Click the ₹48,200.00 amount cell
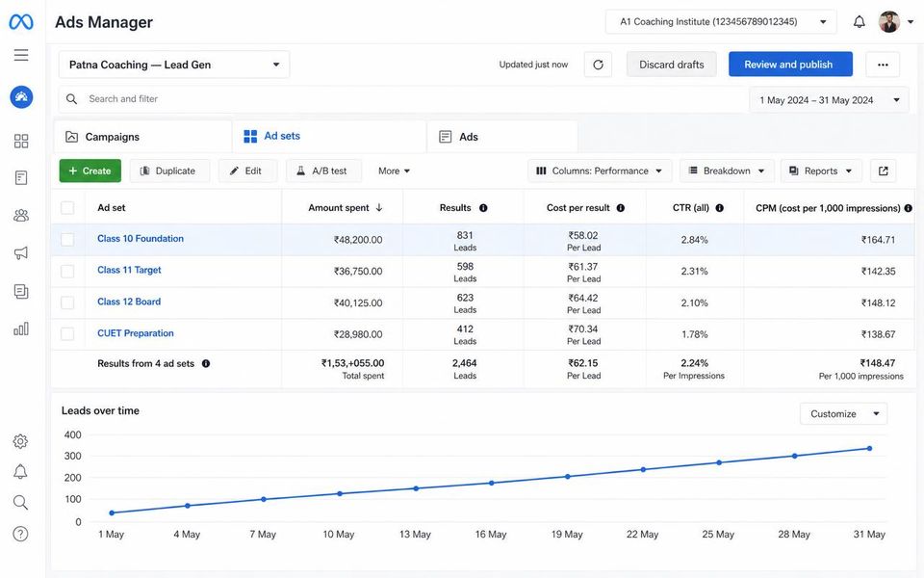The height and width of the screenshot is (578, 924). coord(358,240)
